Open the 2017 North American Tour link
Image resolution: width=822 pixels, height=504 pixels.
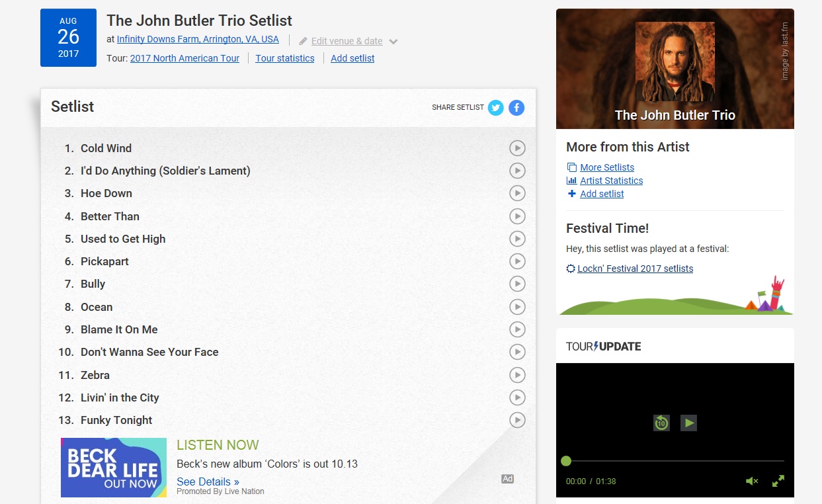185,58
